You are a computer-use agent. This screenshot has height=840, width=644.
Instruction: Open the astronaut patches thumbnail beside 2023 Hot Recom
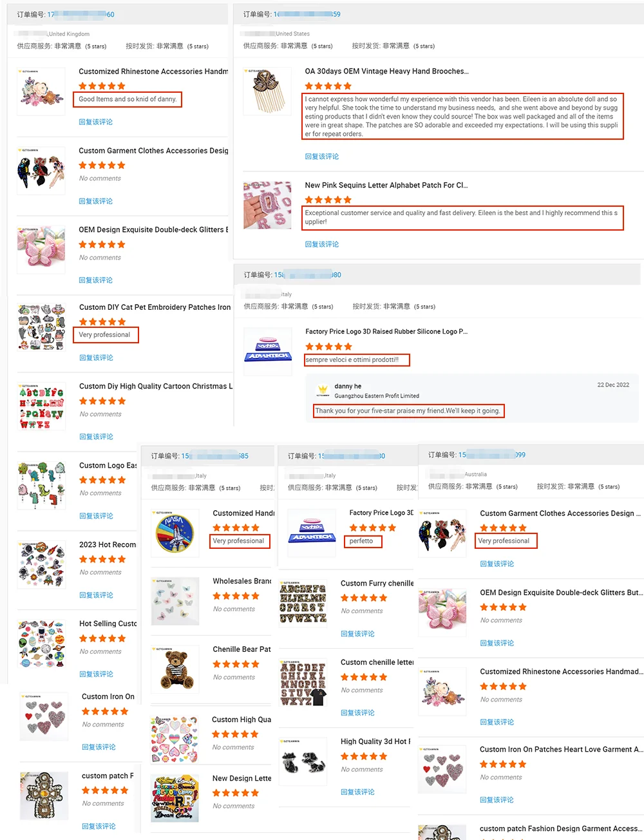click(x=42, y=564)
